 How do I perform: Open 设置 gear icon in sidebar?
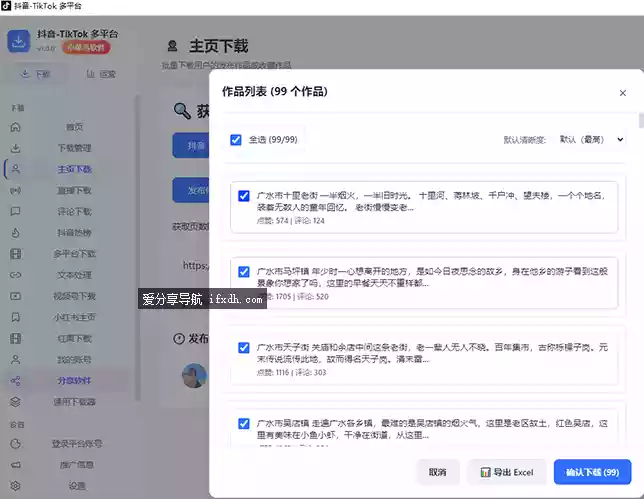pyautogui.click(x=16, y=486)
